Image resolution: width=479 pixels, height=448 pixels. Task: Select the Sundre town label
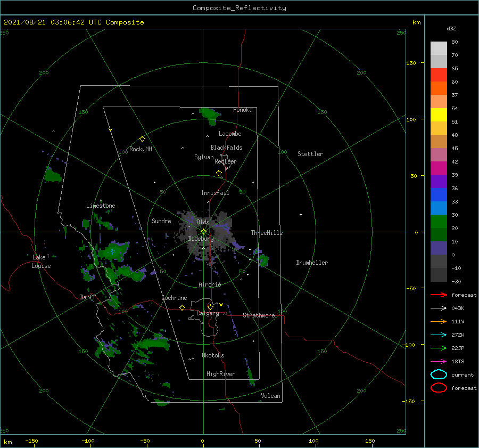click(161, 221)
